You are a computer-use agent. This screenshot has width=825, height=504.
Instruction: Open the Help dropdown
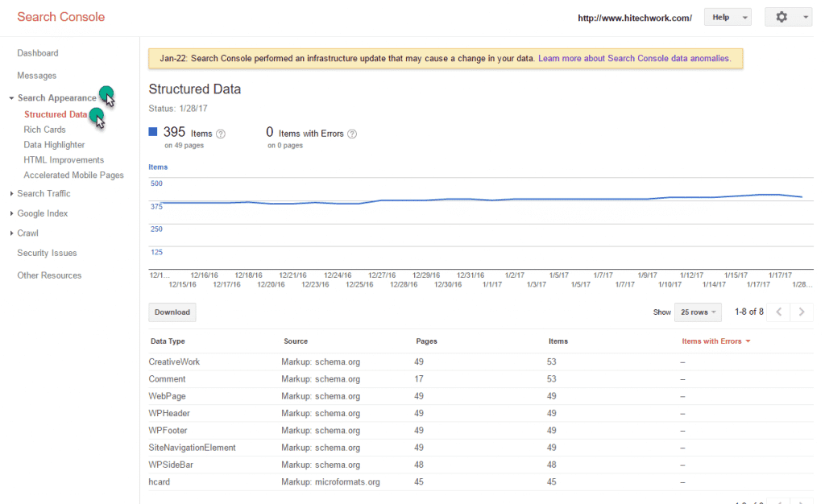tap(728, 18)
